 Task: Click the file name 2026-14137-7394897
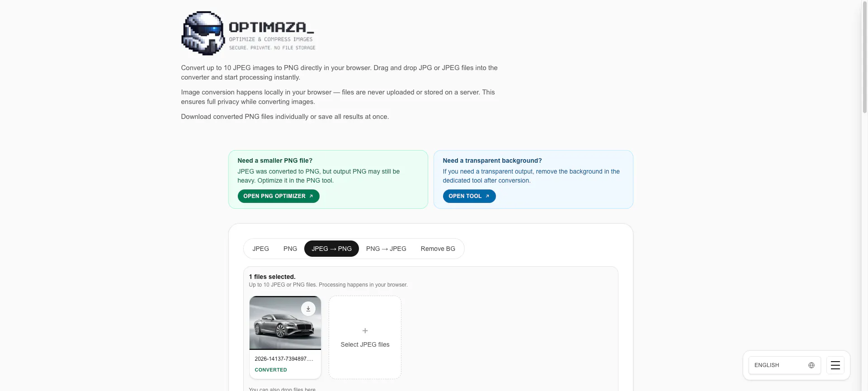[284, 359]
